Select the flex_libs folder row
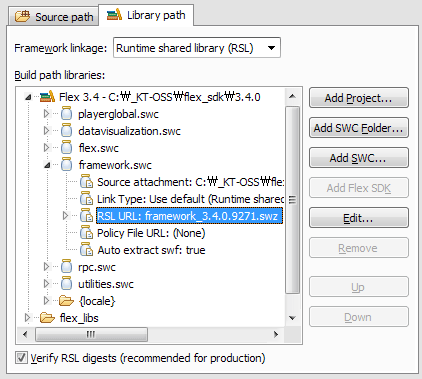This screenshot has height=379, width=422. click(x=79, y=318)
